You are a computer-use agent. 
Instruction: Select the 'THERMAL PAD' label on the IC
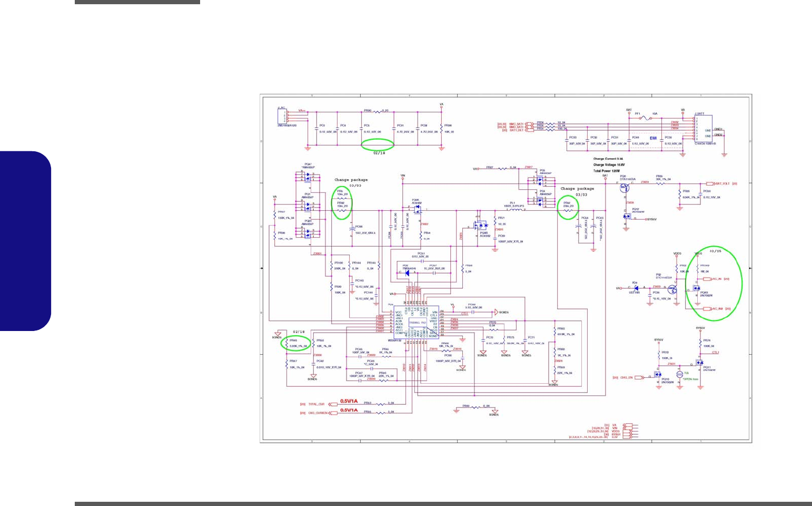418,322
